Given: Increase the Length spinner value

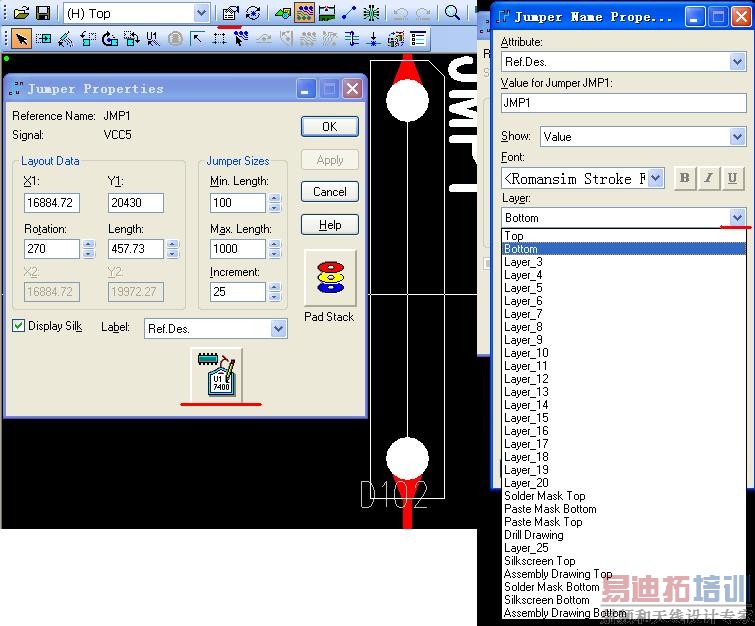Looking at the screenshot, I should point(173,244).
